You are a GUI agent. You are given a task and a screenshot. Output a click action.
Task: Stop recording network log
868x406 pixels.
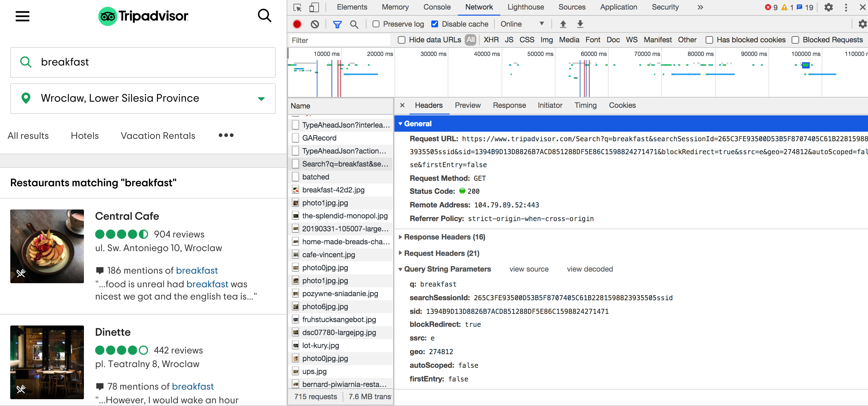(297, 24)
